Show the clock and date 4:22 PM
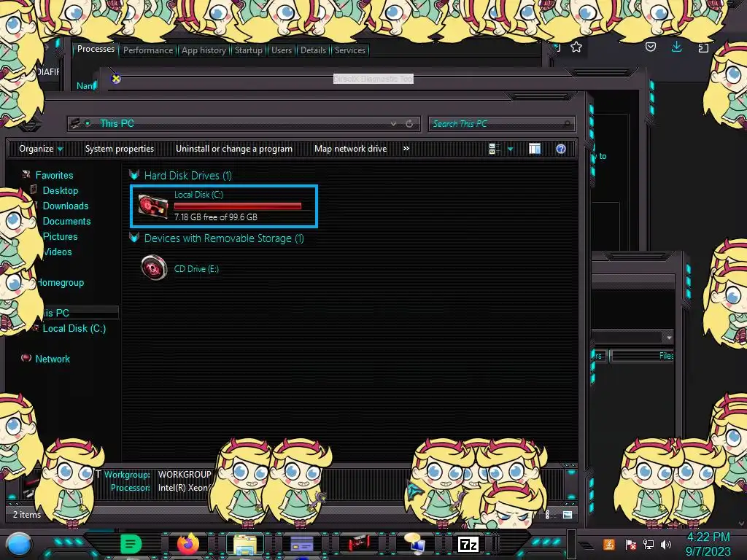 (708, 544)
